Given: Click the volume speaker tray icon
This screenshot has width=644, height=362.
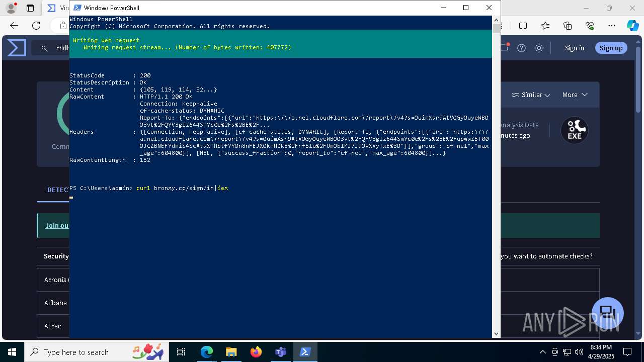Looking at the screenshot, I should 579,352.
